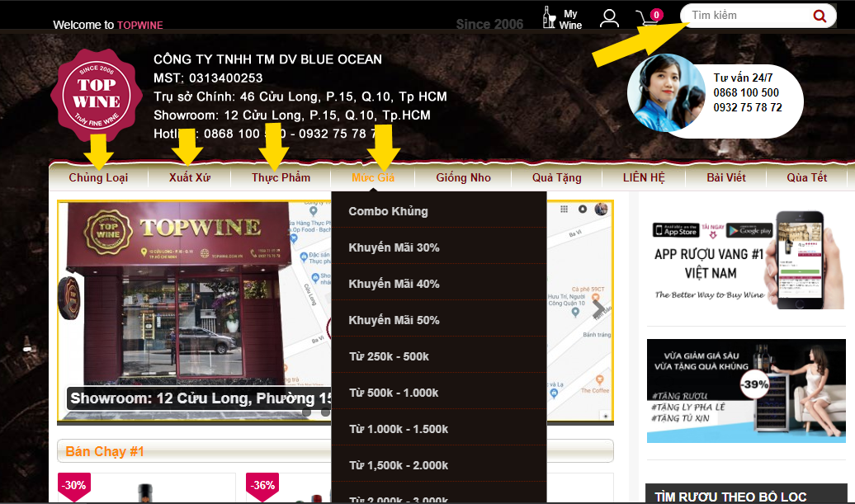Click the Tư vấn 24/7 consultant photo
This screenshot has width=855, height=504.
click(665, 92)
